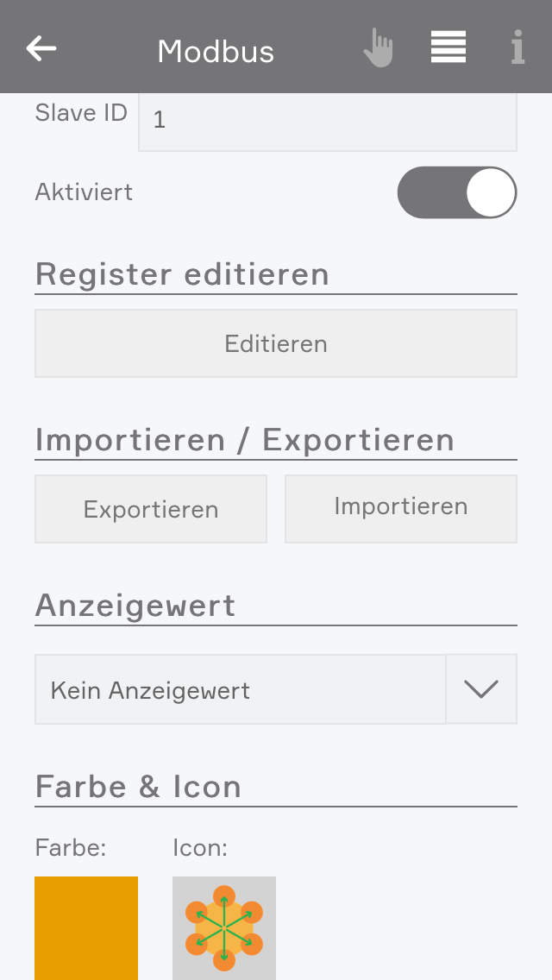Tap the Anzeigewert section heading

[x=135, y=606]
